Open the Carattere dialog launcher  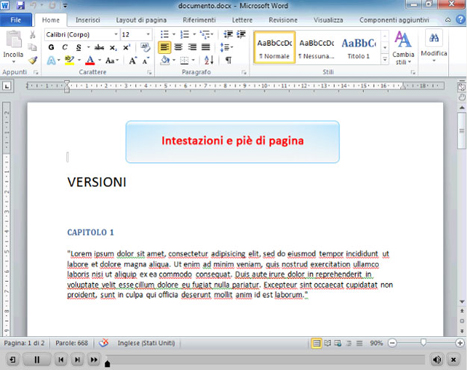coord(149,72)
